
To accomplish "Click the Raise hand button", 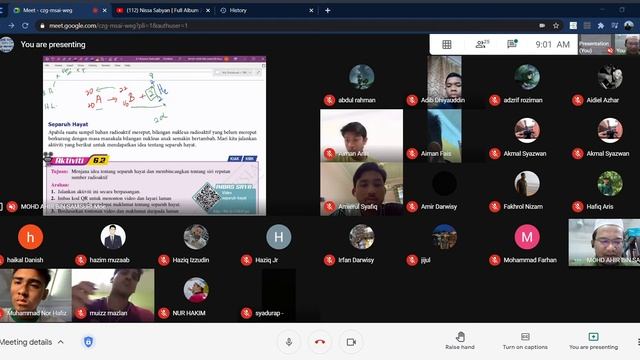I will [x=460, y=341].
